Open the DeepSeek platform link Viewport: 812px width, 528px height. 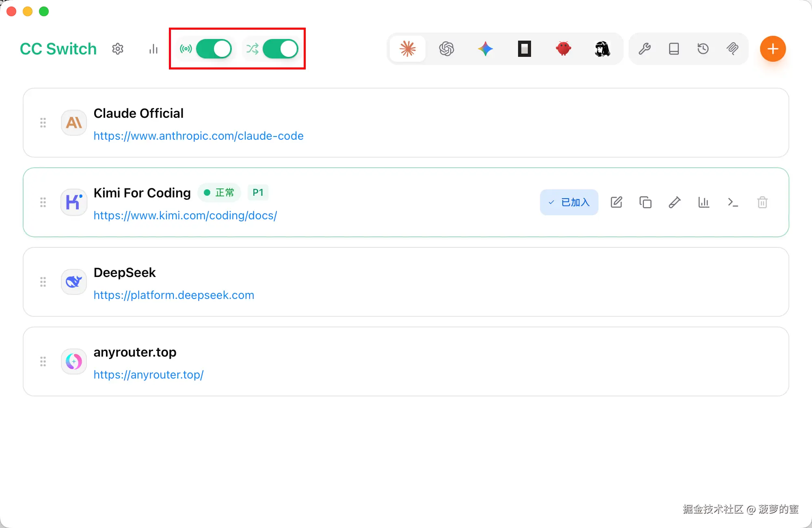(174, 295)
